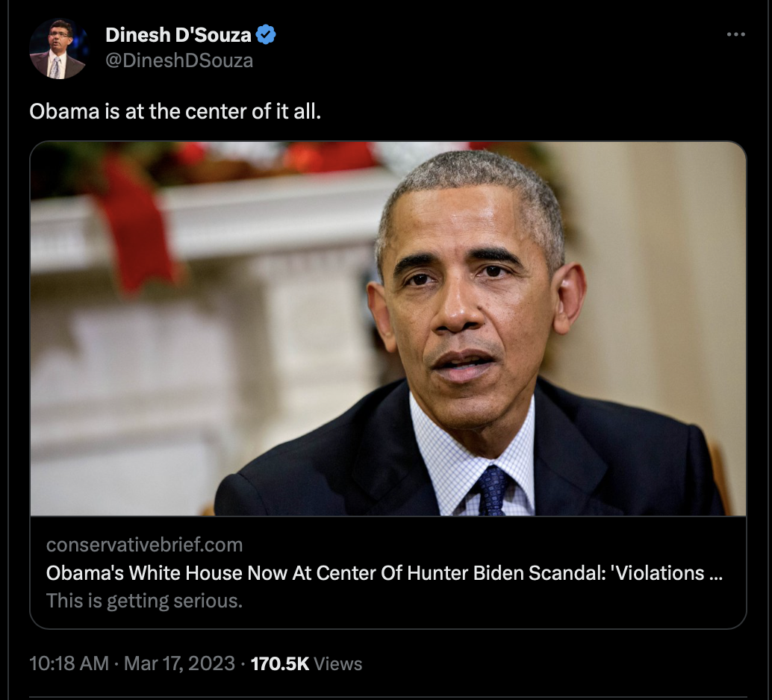View the 170.5K views count
The image size is (772, 700).
coord(280,663)
